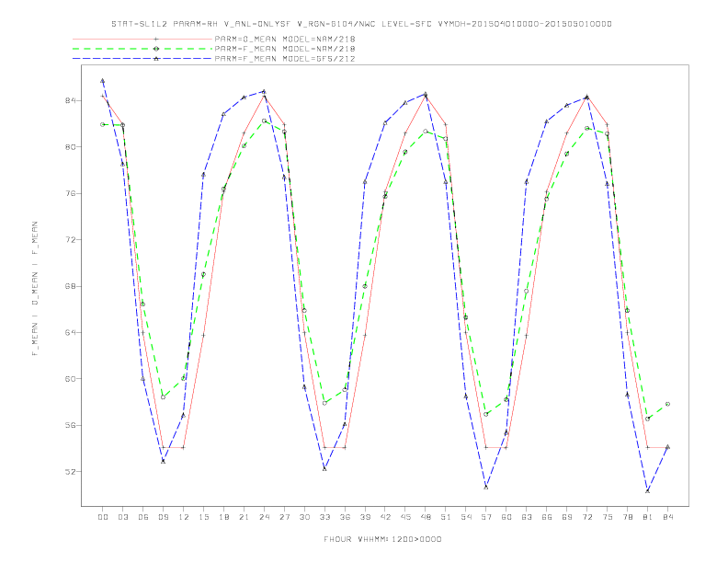Click x-axis tick label 45
The height and width of the screenshot is (563, 728).
tap(405, 517)
